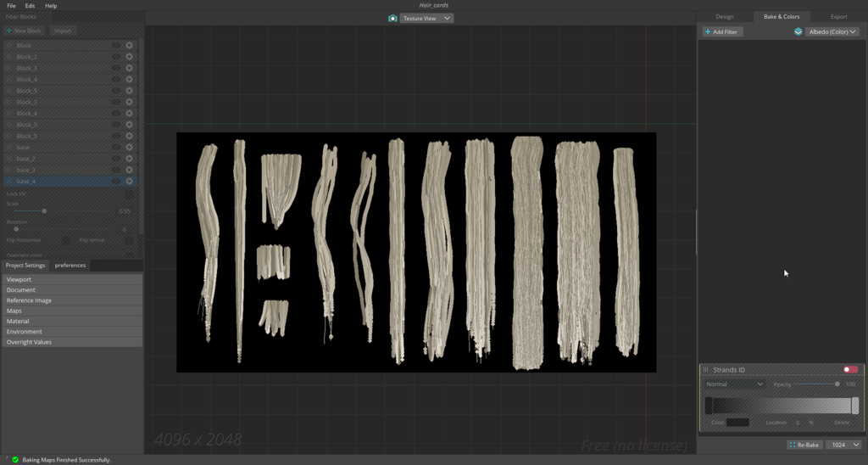This screenshot has width=868, height=465.
Task: Hide the base_3 block with eye icon
Action: 116,171
